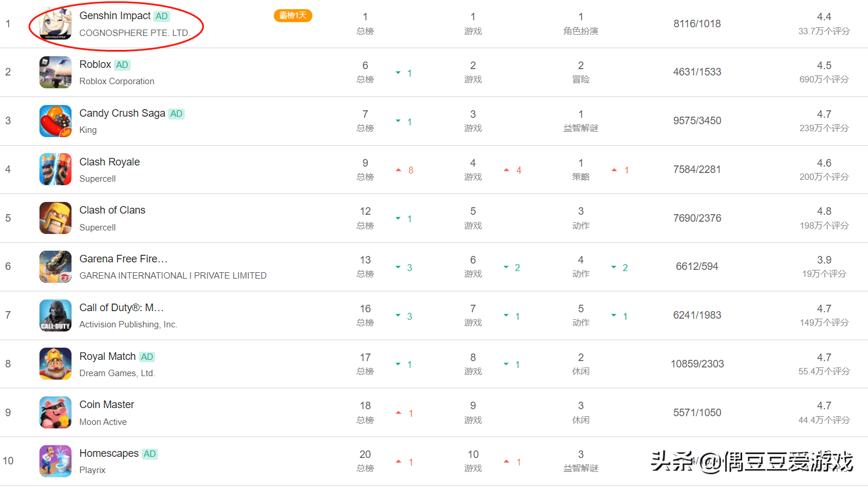This screenshot has height=487, width=868.
Task: Click the AD badge next to Candy Crush Saga
Action: (177, 114)
